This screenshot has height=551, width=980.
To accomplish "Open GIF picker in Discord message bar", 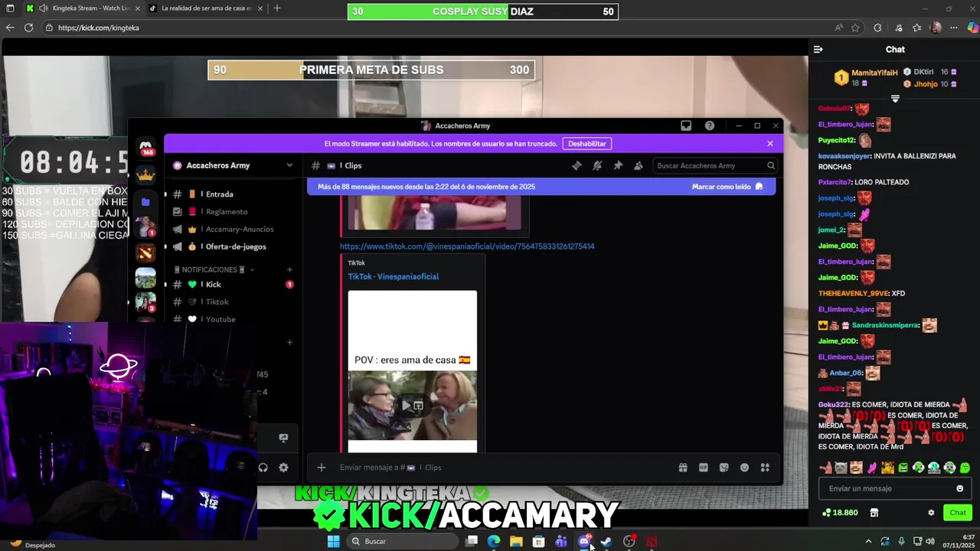I will pos(704,468).
